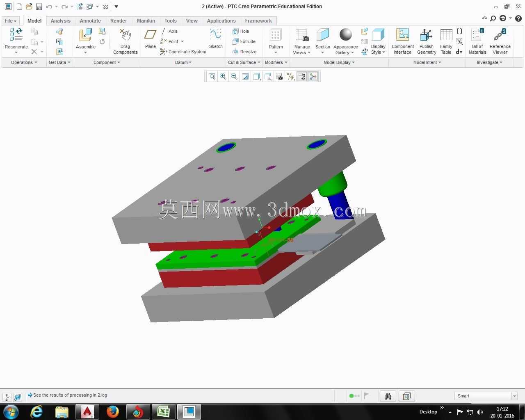525x420 pixels.
Task: Expand the Operations group menu
Action: (x=24, y=62)
